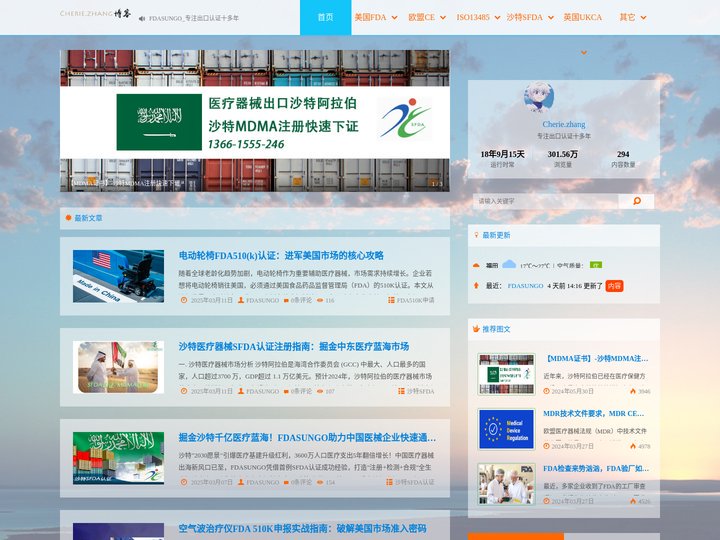This screenshot has height=540, width=720.
Task: Open the Saudi flag containers article thumbnail
Action: pos(118,458)
